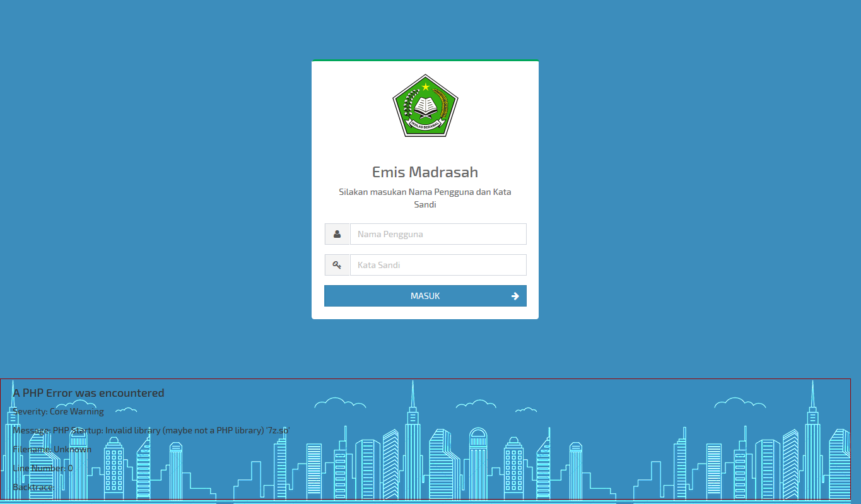Screen dimensions: 861x504
Task: Select the 'Severity: Core Warning' line
Action: coord(59,411)
